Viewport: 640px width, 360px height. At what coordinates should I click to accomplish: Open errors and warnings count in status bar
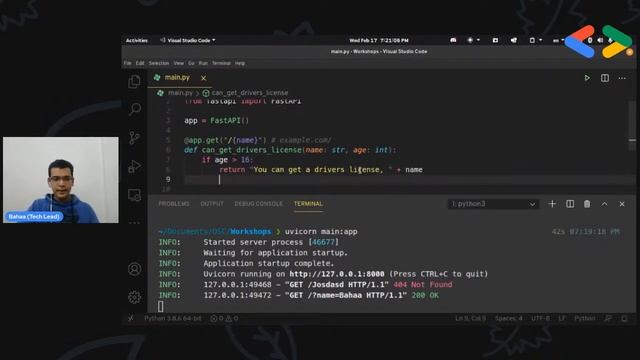click(224, 318)
